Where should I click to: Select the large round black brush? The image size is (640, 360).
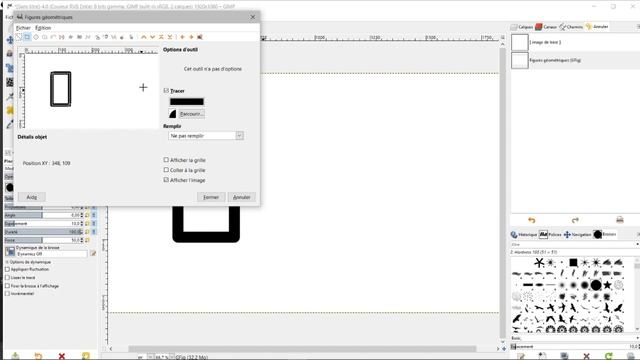point(596,285)
